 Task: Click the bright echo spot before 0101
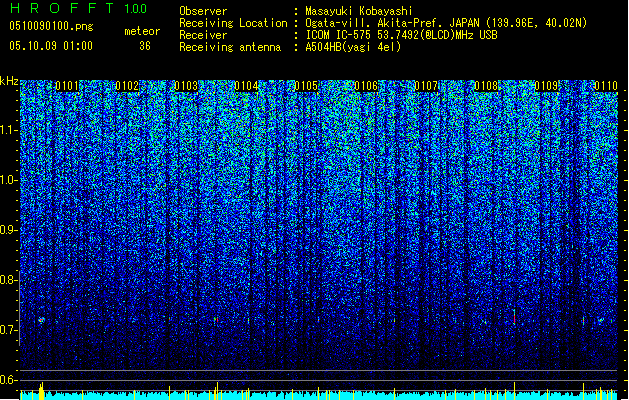coord(41,320)
